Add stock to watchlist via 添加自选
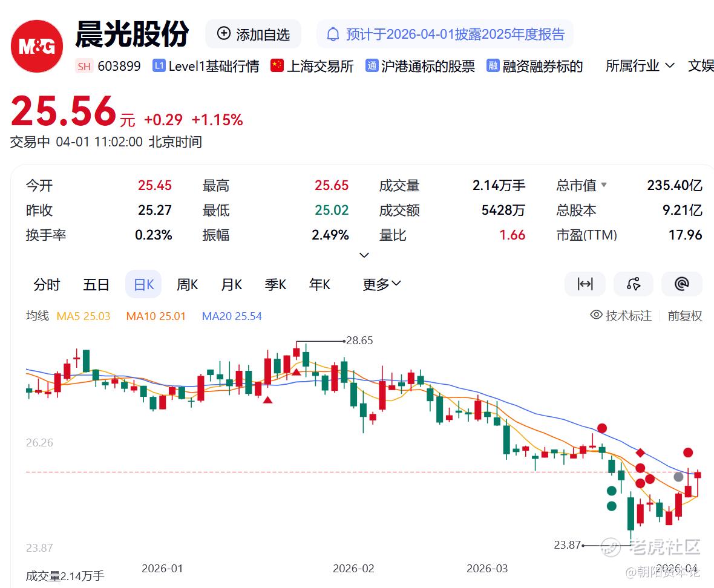714x588 pixels. coord(253,34)
